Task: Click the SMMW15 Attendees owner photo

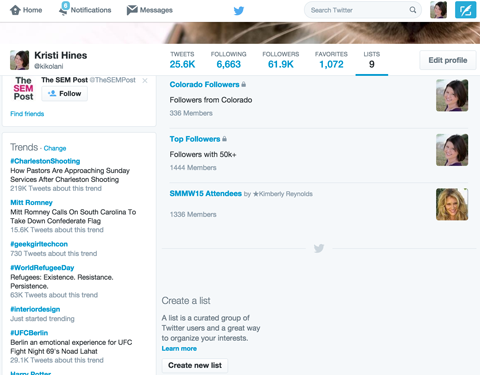Action: click(x=452, y=204)
